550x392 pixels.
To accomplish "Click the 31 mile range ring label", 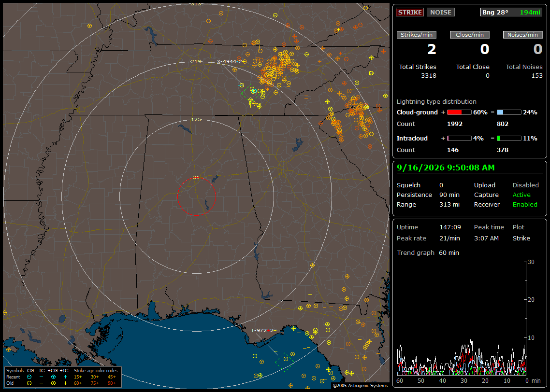I will tap(196, 177).
